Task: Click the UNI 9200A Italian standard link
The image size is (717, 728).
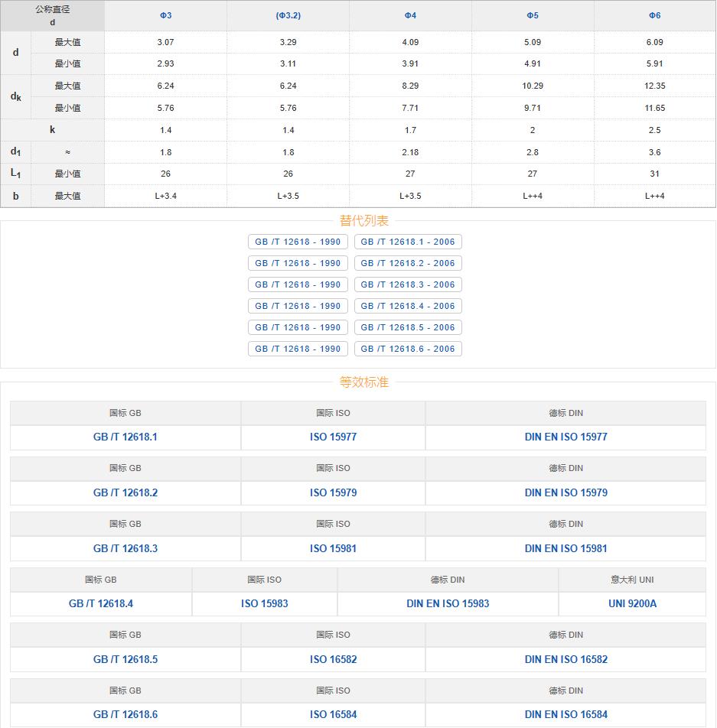Action: (632, 604)
